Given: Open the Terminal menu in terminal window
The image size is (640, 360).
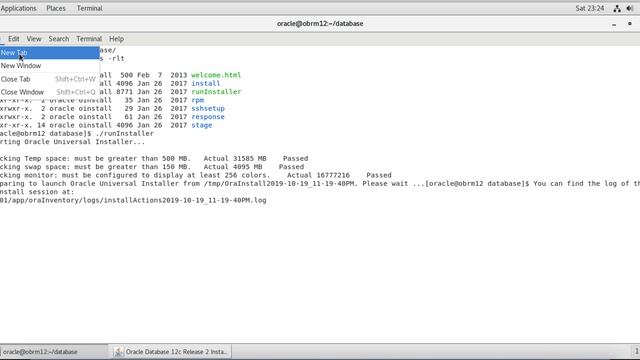Looking at the screenshot, I should point(89,39).
